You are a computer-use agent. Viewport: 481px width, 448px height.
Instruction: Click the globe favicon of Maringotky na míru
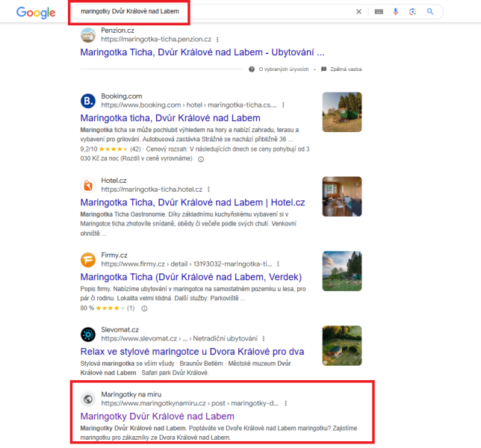point(88,399)
